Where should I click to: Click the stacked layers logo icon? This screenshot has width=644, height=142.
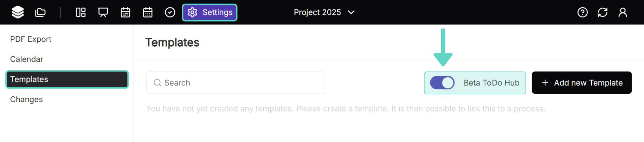17,12
